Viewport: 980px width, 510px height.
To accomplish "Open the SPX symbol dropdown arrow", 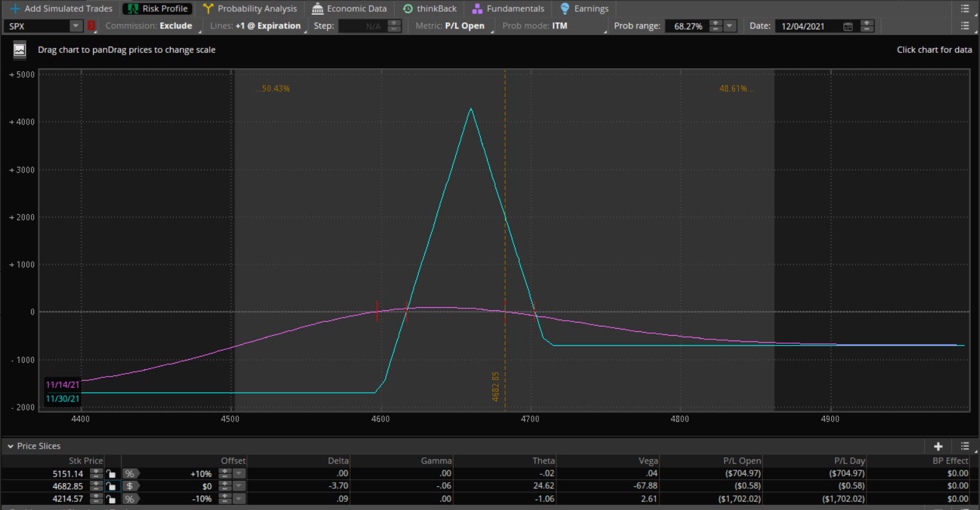I will [x=76, y=26].
